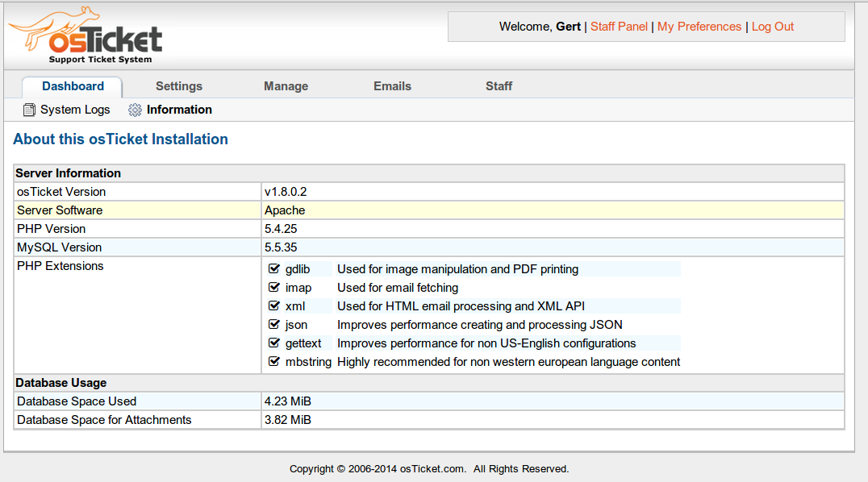The height and width of the screenshot is (482, 868).
Task: Open the Settings tab
Action: [x=179, y=86]
